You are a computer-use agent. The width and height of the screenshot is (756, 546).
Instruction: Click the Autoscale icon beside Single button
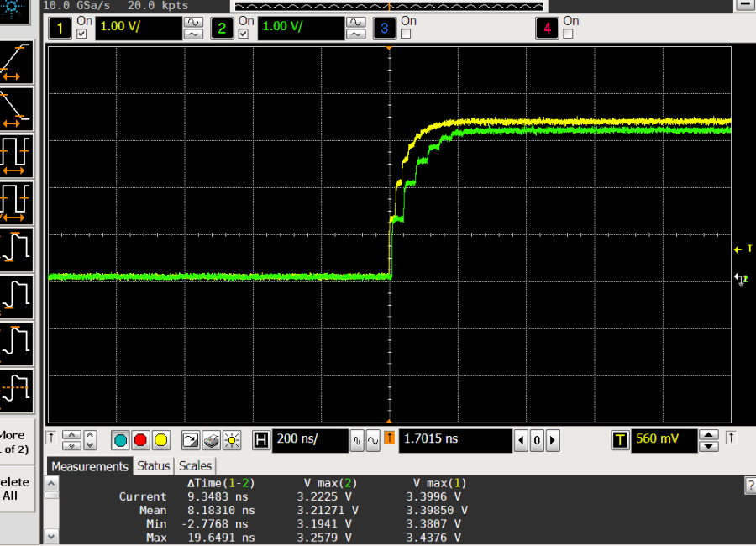[192, 440]
